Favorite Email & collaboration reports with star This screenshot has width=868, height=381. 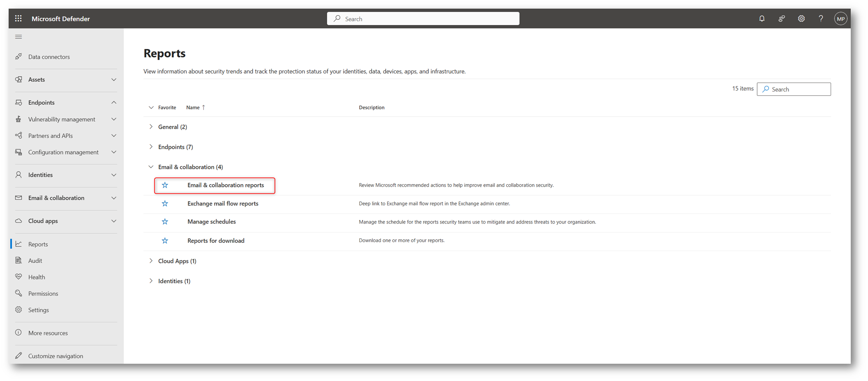[165, 185]
